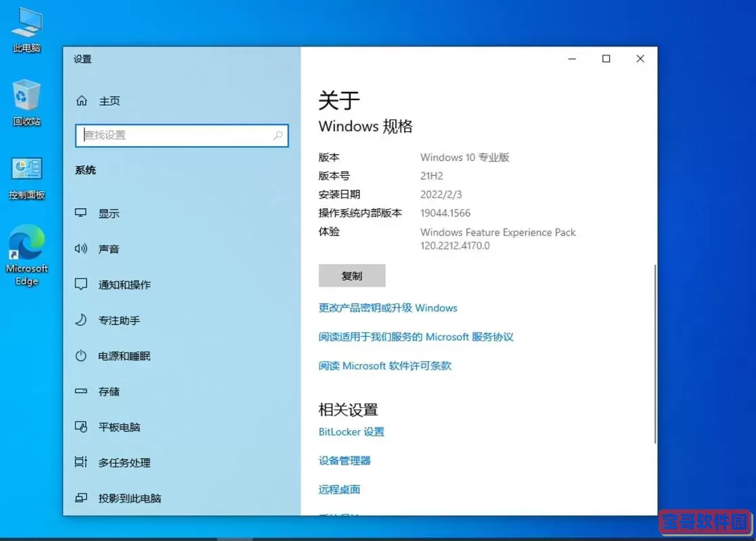The height and width of the screenshot is (541, 756).
Task: Click the 21H2 version number value
Action: pos(432,176)
